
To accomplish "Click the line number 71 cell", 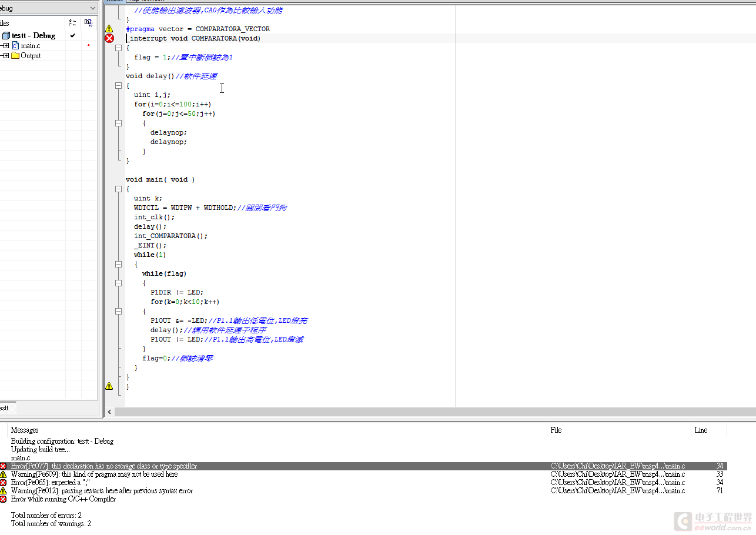I will tap(720, 490).
